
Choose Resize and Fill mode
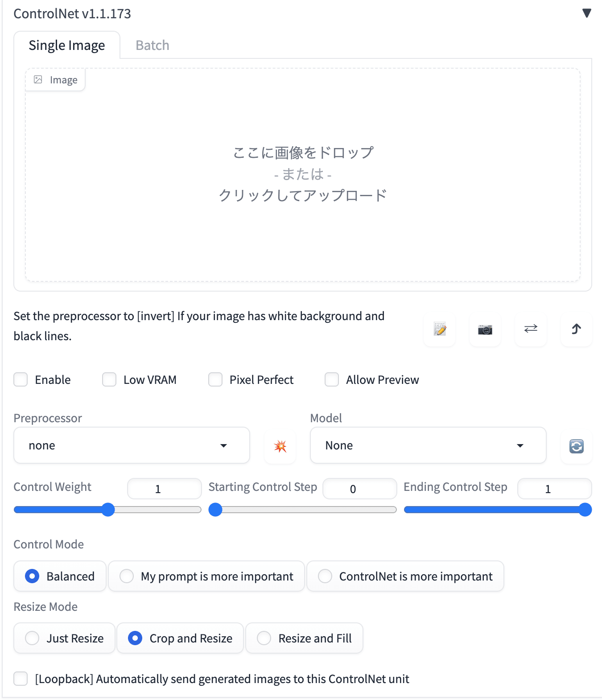click(x=305, y=638)
